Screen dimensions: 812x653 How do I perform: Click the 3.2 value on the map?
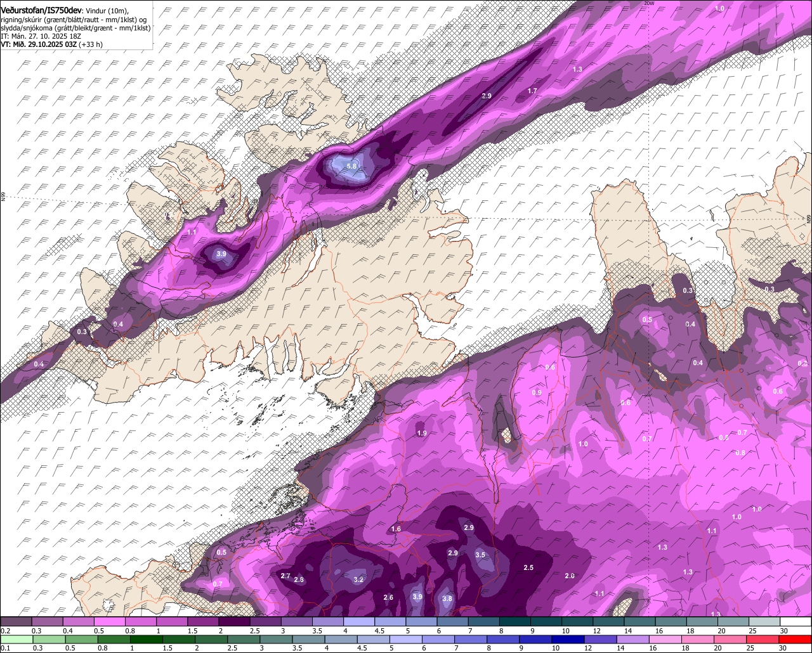[358, 579]
